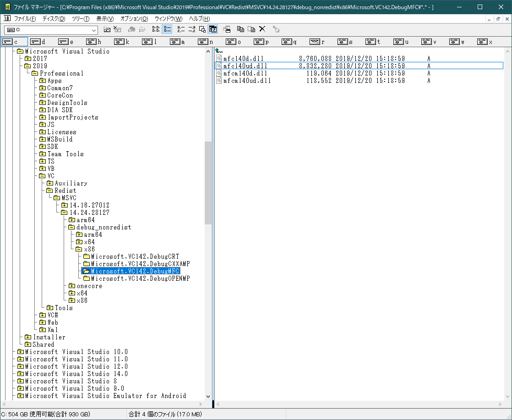Expand the 14.16.27012 folder
Screen dimensions: 512x420
pos(65,205)
